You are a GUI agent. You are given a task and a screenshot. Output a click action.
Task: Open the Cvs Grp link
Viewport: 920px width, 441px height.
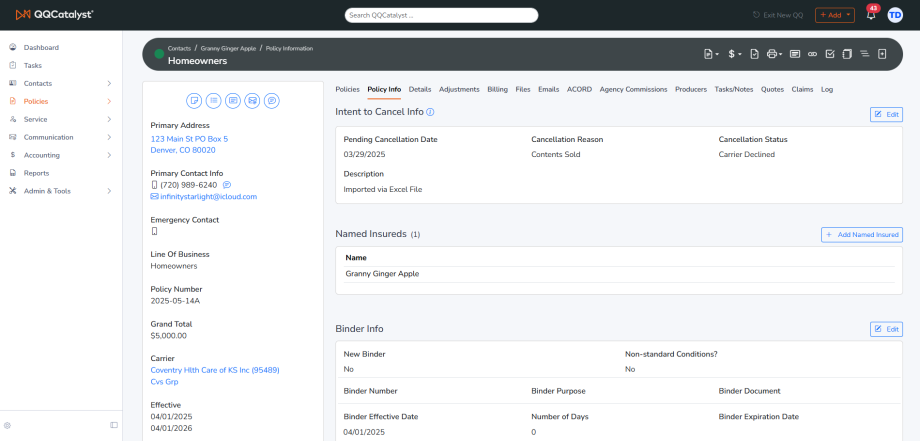[x=164, y=382]
